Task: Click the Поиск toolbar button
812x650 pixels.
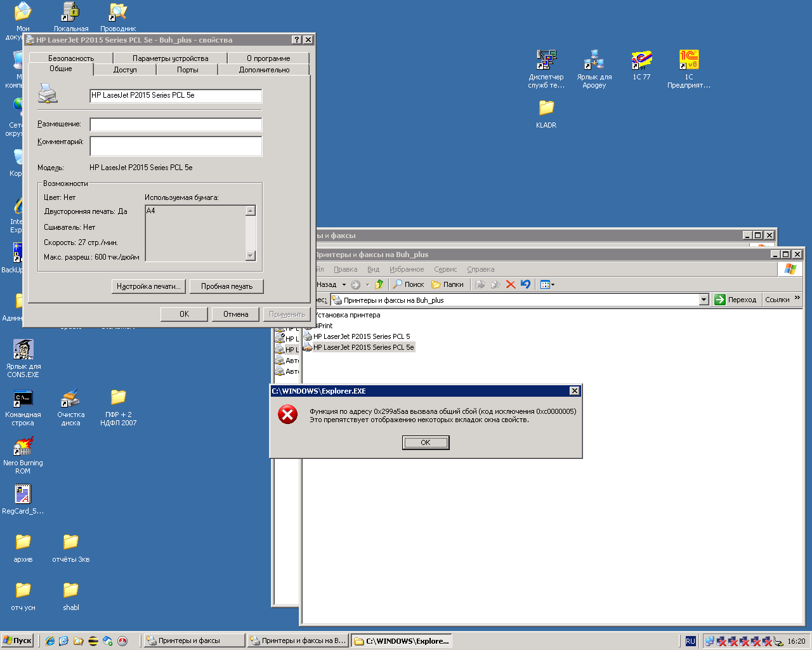Action: coord(408,284)
